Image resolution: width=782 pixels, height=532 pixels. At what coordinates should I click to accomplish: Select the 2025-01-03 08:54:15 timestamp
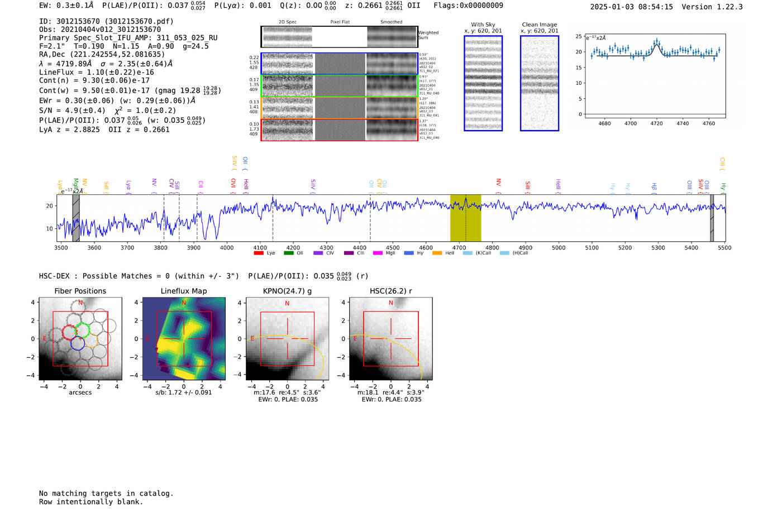pyautogui.click(x=632, y=7)
